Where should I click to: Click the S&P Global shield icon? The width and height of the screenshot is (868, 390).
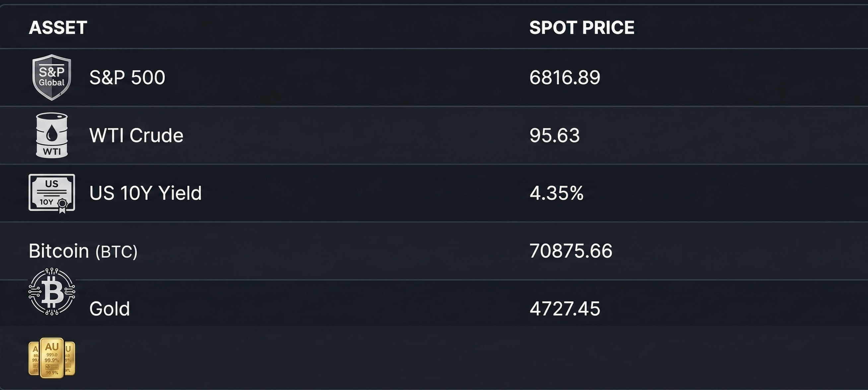(51, 77)
